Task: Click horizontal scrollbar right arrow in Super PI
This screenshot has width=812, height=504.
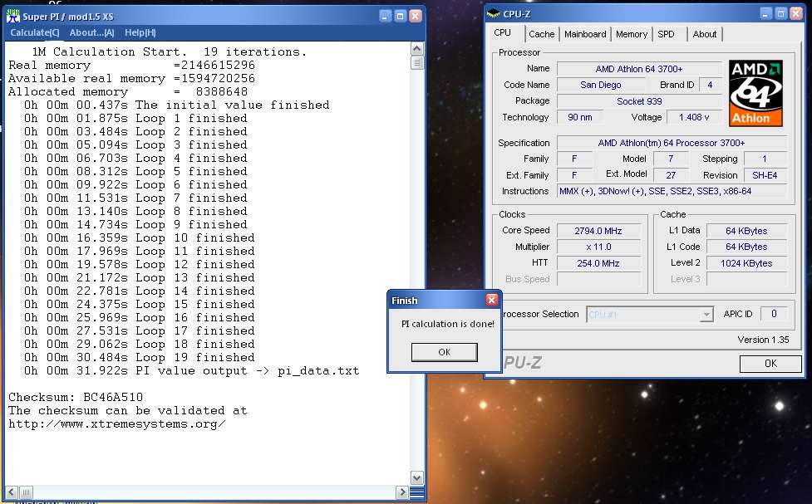Action: 402,492
